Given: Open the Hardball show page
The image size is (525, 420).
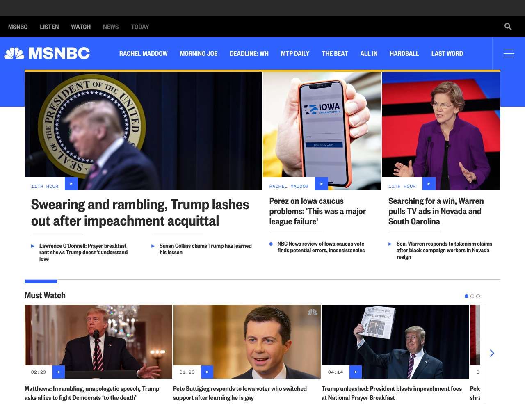Looking at the screenshot, I should pos(404,54).
